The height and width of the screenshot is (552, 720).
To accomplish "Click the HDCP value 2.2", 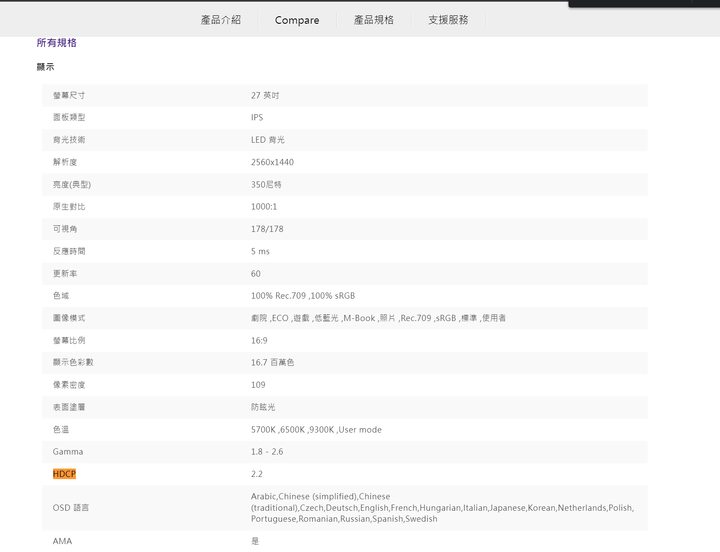I will tap(257, 474).
